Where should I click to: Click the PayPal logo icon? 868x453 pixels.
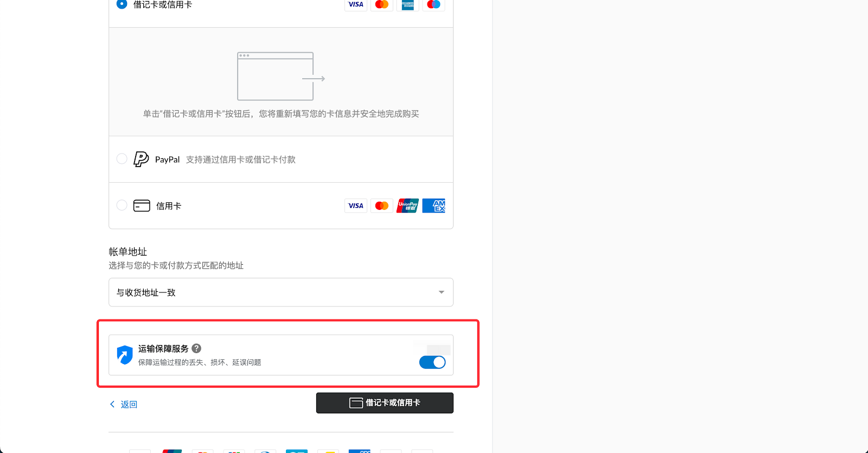(141, 159)
